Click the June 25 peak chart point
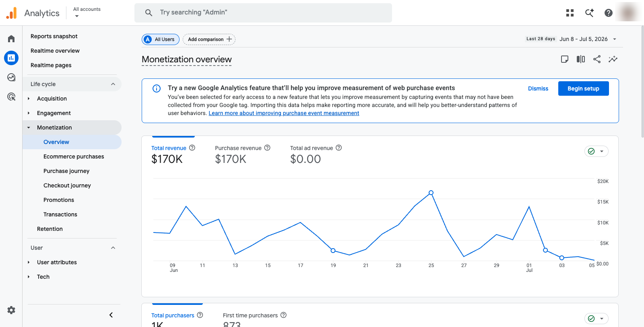 click(x=431, y=193)
